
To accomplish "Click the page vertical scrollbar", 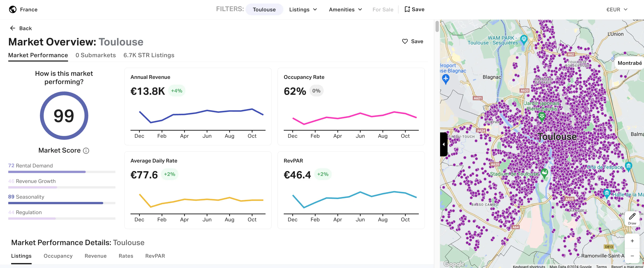I will 437,27.
